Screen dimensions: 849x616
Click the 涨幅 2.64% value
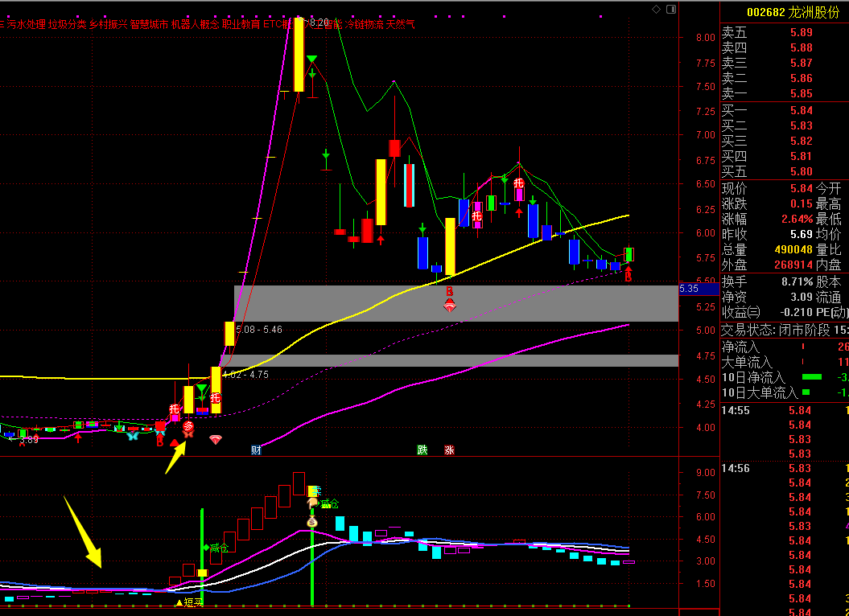point(797,220)
